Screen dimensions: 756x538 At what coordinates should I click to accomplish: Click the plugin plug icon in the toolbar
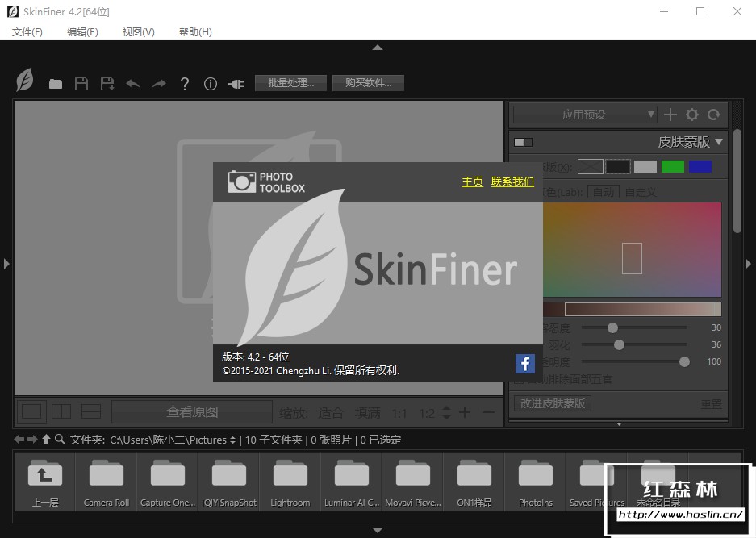click(236, 85)
